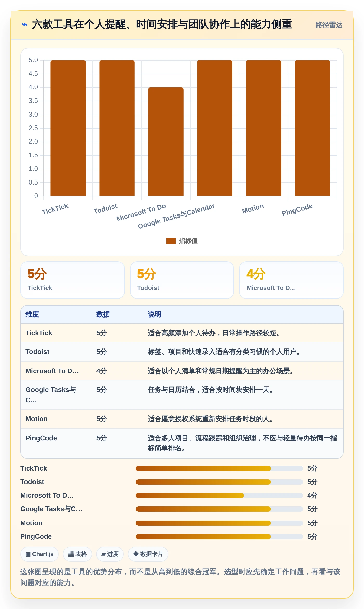This screenshot has width=364, height=609.
Task: Click the Google Tasks与C… progress bar
Action: [219, 509]
